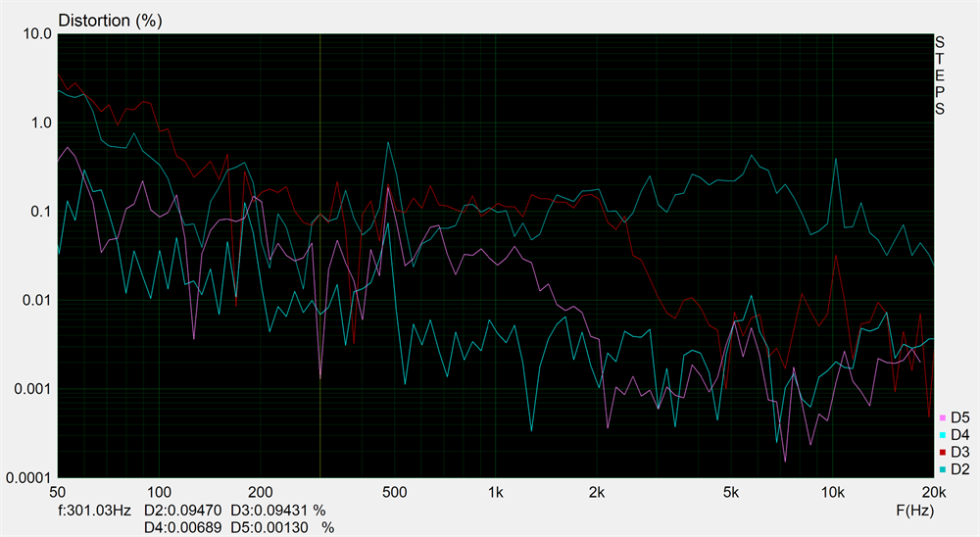Click the "200" frequency axis label

260,493
